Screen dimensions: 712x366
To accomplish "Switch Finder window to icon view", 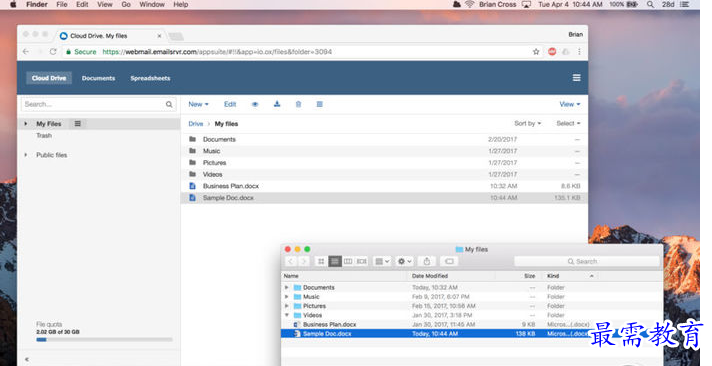I will point(321,261).
